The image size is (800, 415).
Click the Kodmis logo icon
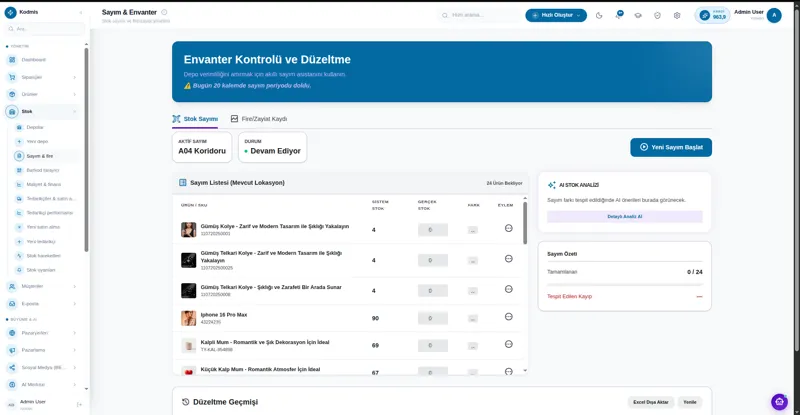(x=10, y=12)
